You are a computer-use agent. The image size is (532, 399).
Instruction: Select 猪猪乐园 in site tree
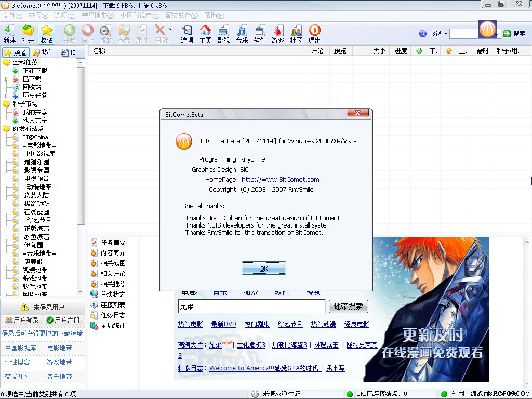point(36,162)
